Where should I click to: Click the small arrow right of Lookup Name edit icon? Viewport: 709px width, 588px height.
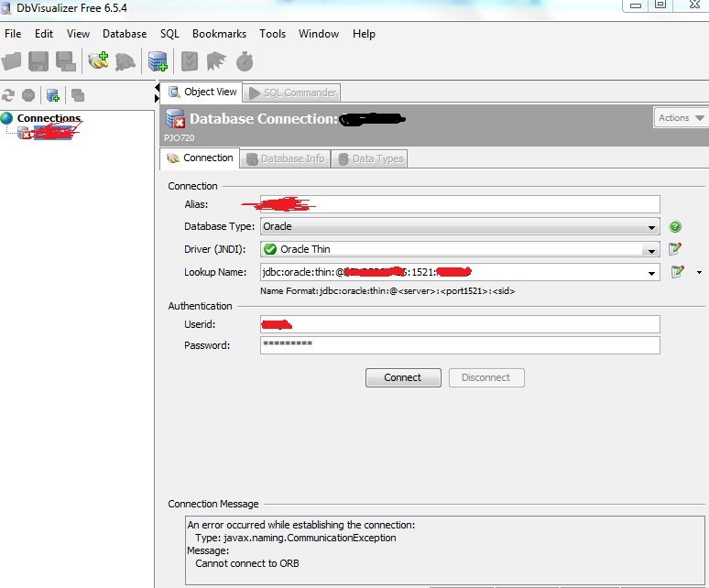(x=699, y=273)
